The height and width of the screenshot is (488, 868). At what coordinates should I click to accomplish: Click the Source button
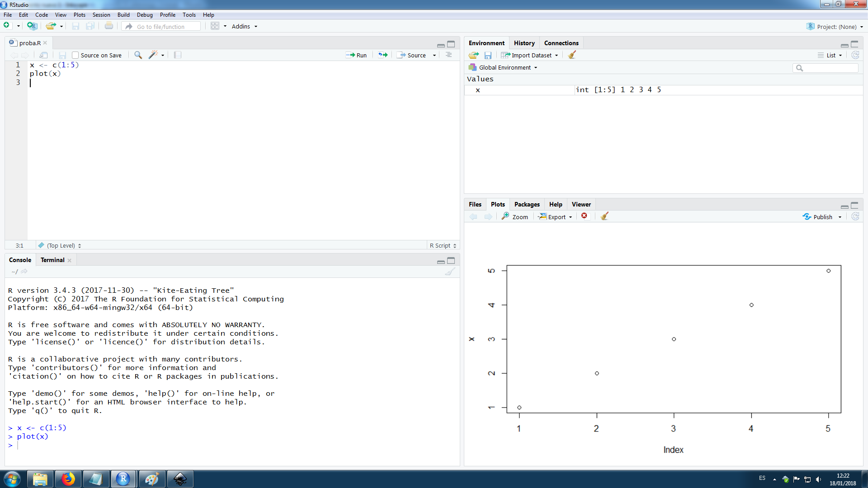click(x=412, y=55)
